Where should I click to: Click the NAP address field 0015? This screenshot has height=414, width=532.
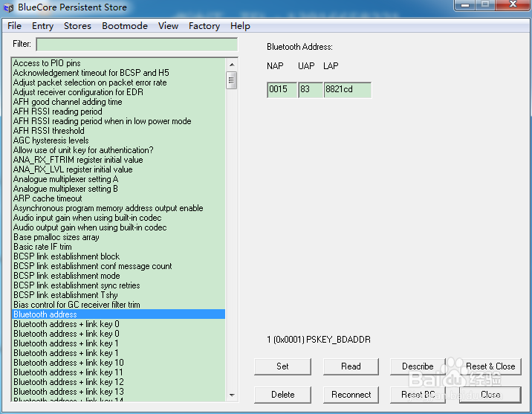pyautogui.click(x=282, y=90)
